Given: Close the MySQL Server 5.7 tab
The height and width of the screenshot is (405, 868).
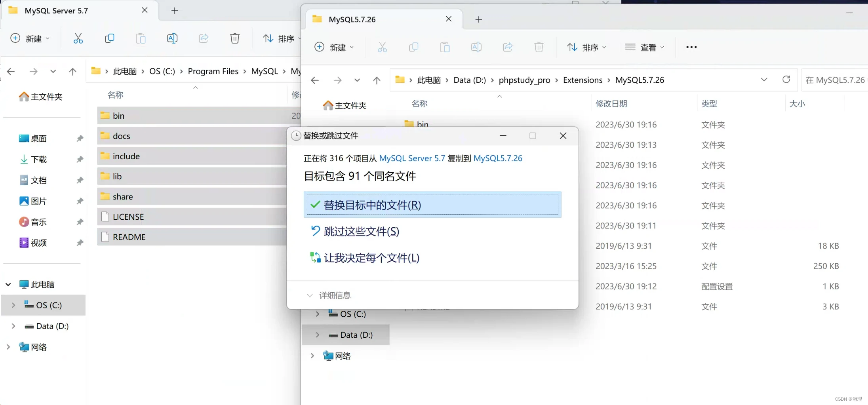Looking at the screenshot, I should pyautogui.click(x=145, y=10).
